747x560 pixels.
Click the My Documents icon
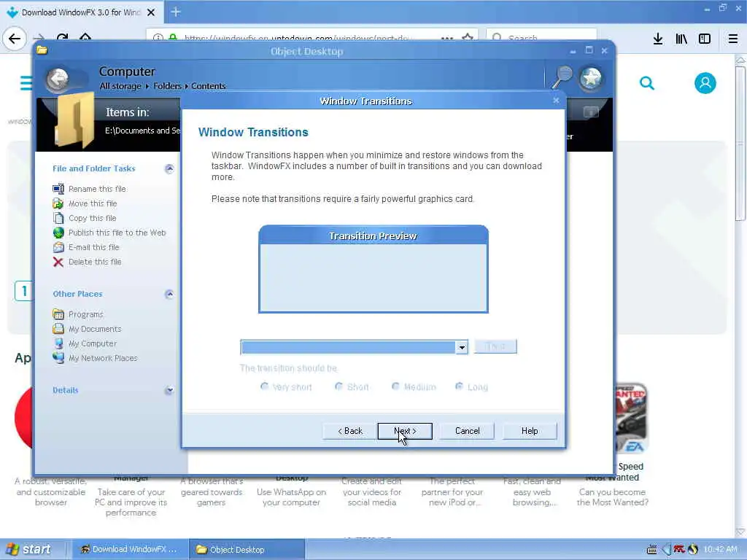coord(58,329)
